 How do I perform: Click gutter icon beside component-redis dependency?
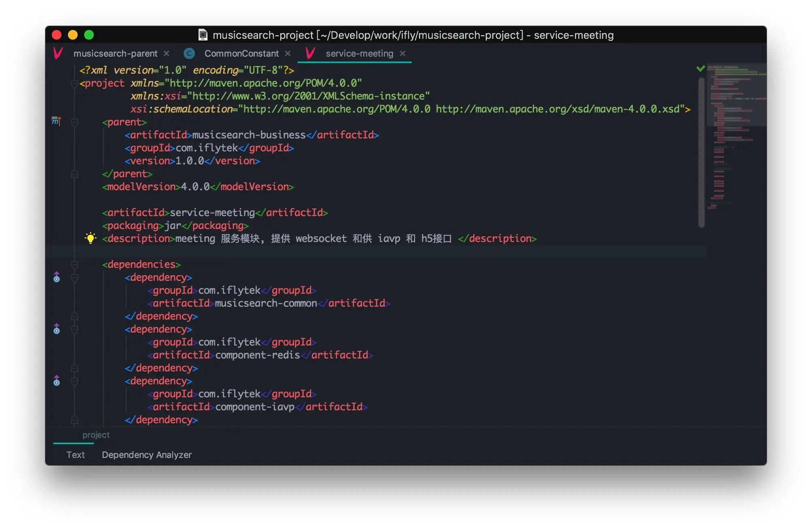(x=57, y=329)
